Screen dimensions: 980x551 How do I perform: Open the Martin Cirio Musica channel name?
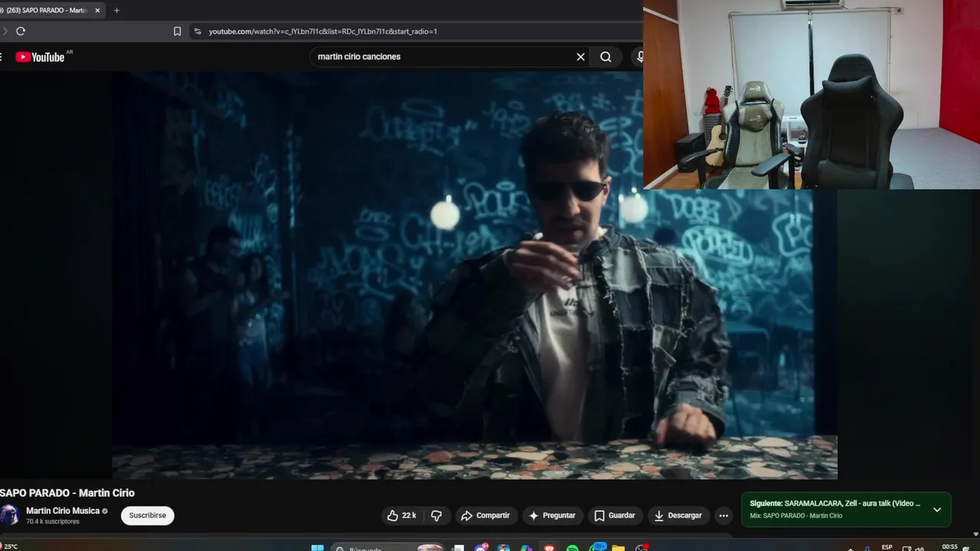click(x=63, y=510)
